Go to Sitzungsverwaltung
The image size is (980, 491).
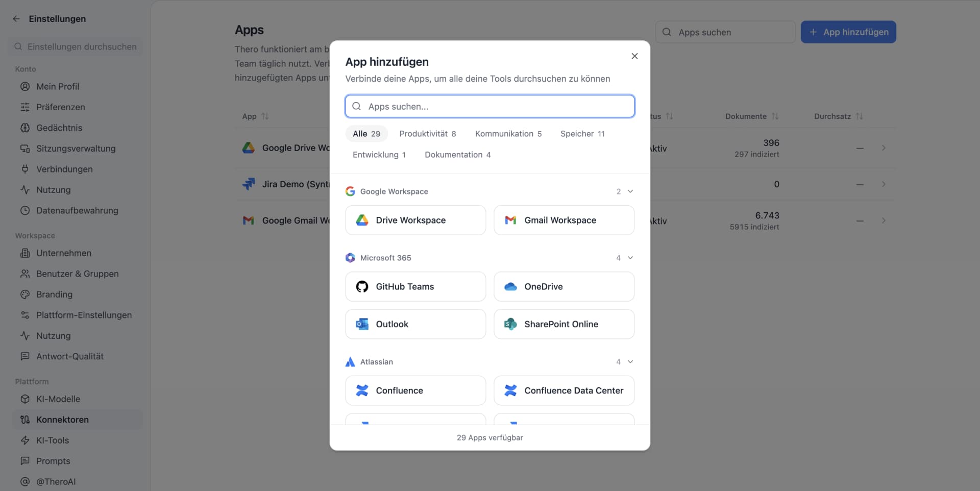click(x=77, y=149)
